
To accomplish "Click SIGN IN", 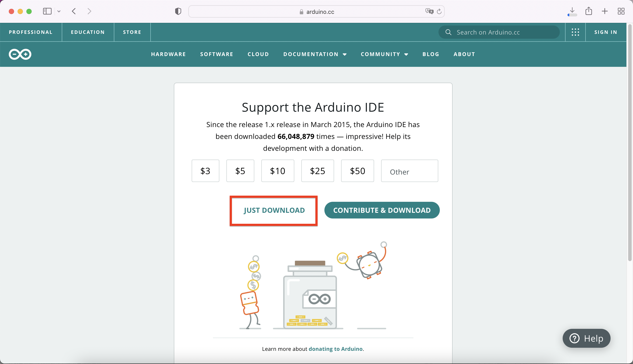I will [606, 32].
